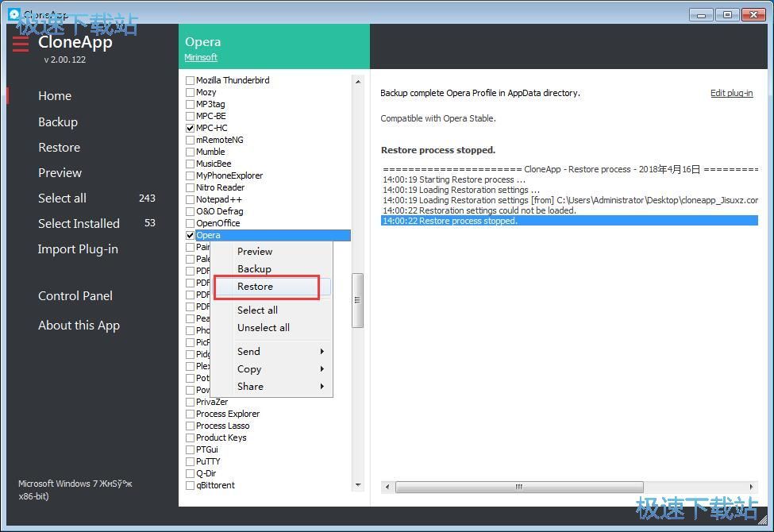The height and width of the screenshot is (532, 774).
Task: Click Restore in the left sidebar
Action: [x=60, y=147]
